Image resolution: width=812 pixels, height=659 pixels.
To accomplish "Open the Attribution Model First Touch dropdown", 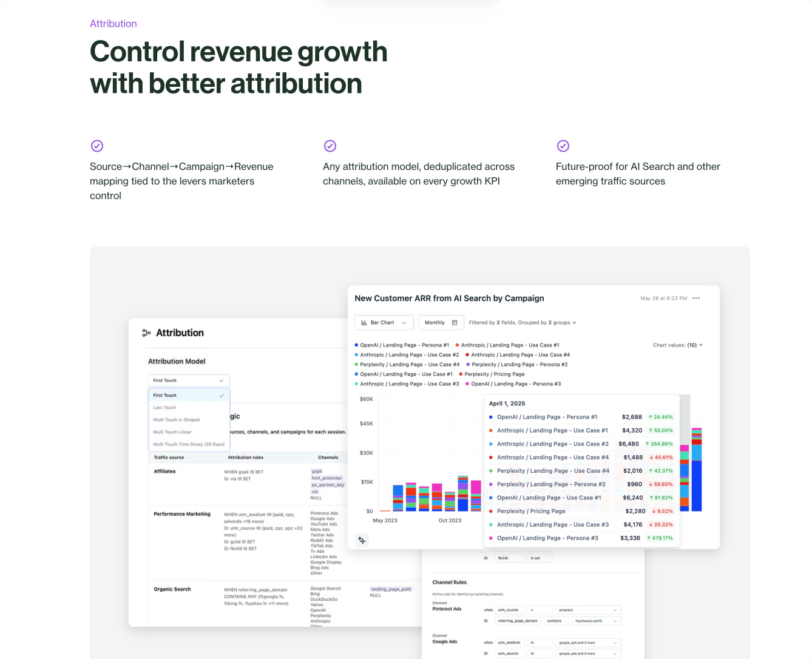I will (x=189, y=380).
